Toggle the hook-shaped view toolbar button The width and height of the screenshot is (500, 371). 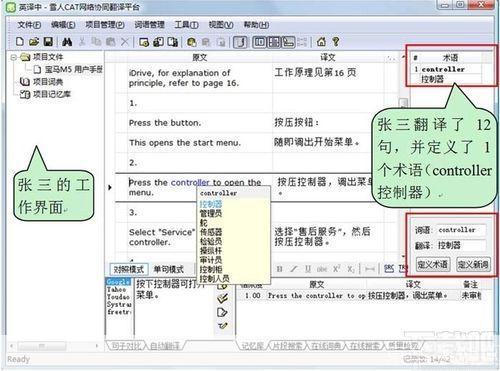pos(241,42)
